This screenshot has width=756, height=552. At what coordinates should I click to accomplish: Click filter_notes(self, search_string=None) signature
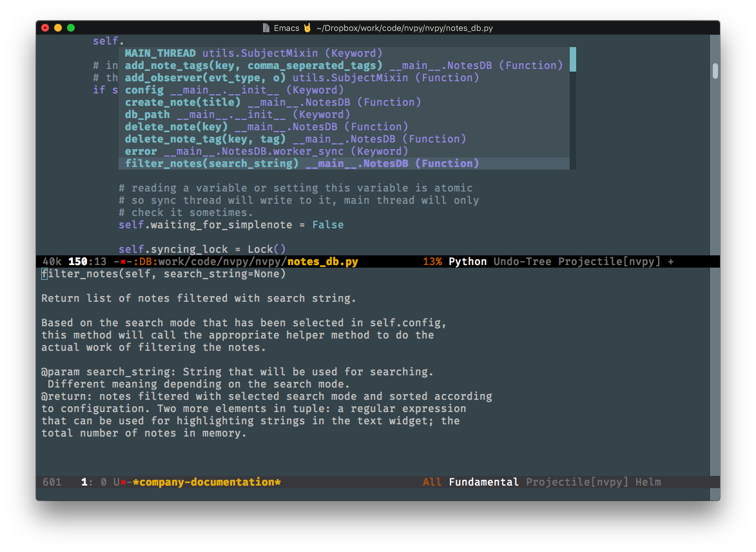(164, 274)
